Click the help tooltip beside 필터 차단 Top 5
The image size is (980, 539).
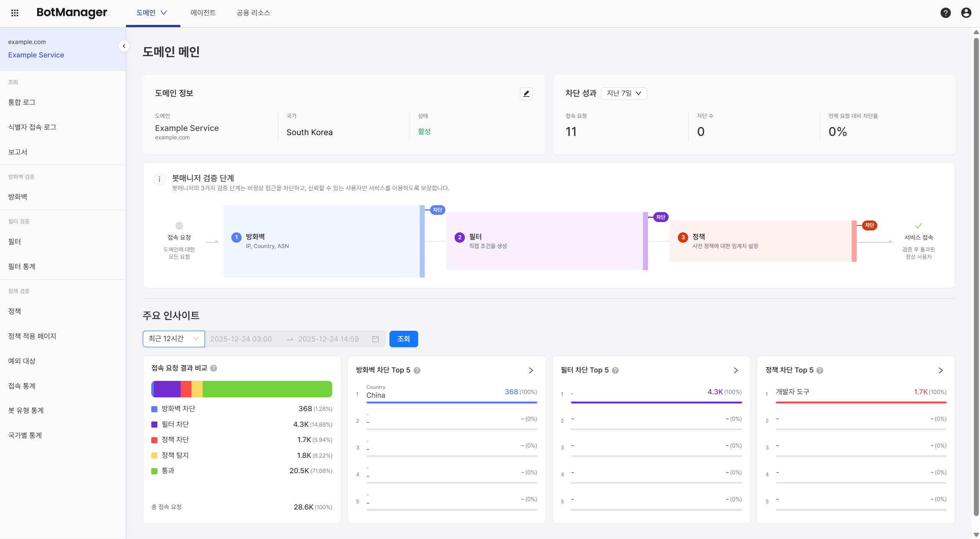pos(615,370)
